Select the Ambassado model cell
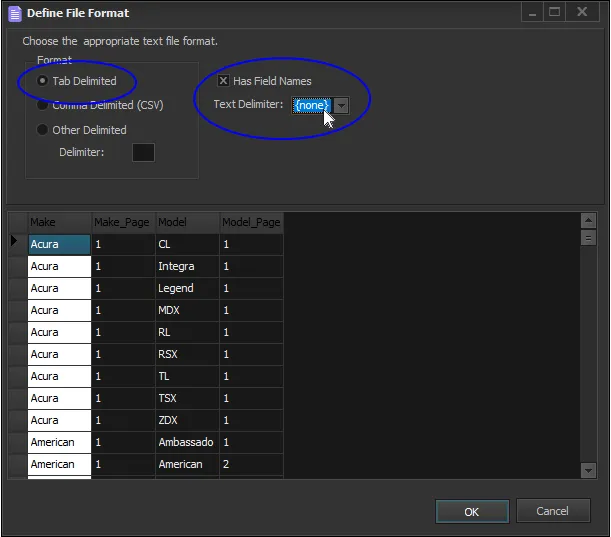The image size is (611, 537). pos(186,442)
